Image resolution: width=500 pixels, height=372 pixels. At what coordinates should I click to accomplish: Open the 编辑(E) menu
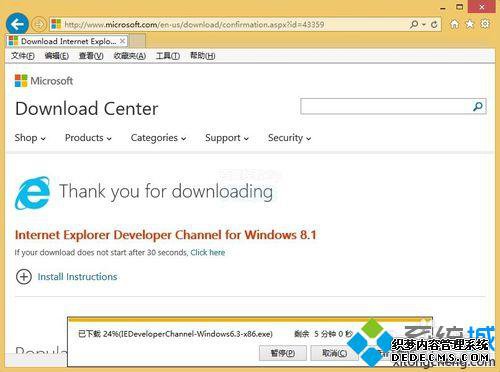pyautogui.click(x=57, y=56)
